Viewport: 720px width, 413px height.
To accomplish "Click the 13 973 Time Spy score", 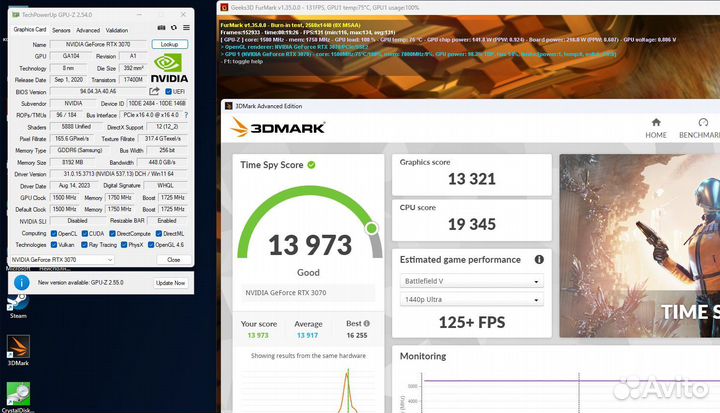I will (x=310, y=245).
